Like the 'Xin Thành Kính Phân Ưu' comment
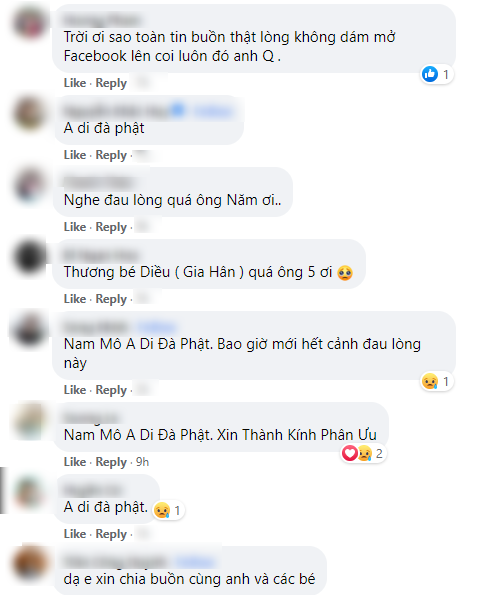 coord(75,462)
